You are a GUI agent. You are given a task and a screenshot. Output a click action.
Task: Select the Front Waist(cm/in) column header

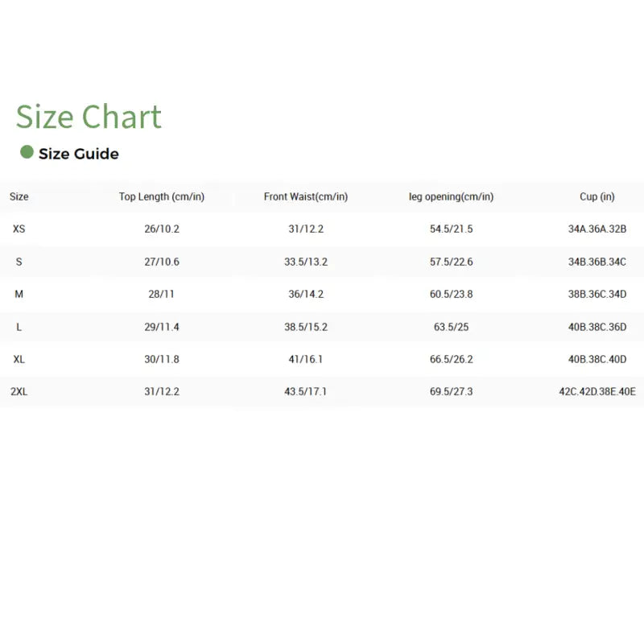point(306,196)
